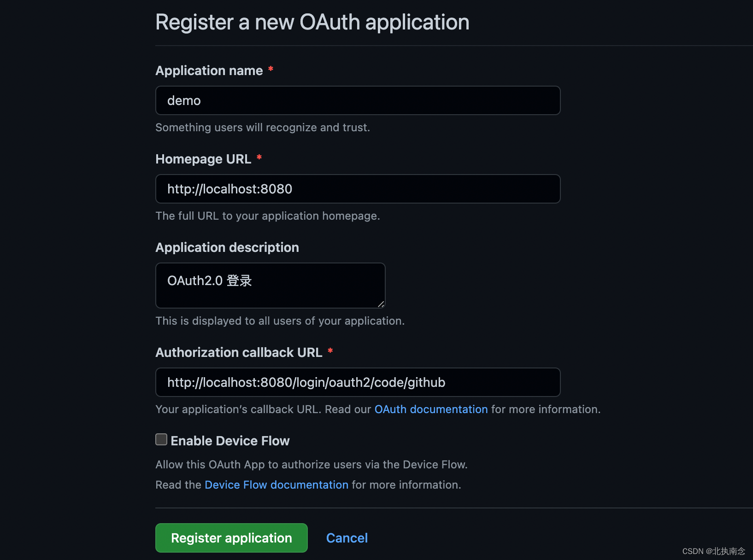
Task: Cancel the OAuth application registration
Action: pyautogui.click(x=347, y=538)
